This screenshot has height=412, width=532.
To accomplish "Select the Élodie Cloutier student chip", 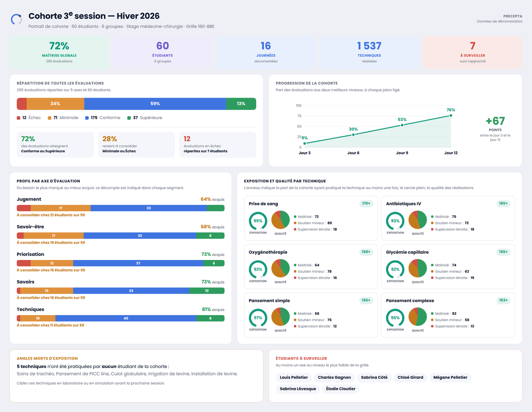I will 341,389.
